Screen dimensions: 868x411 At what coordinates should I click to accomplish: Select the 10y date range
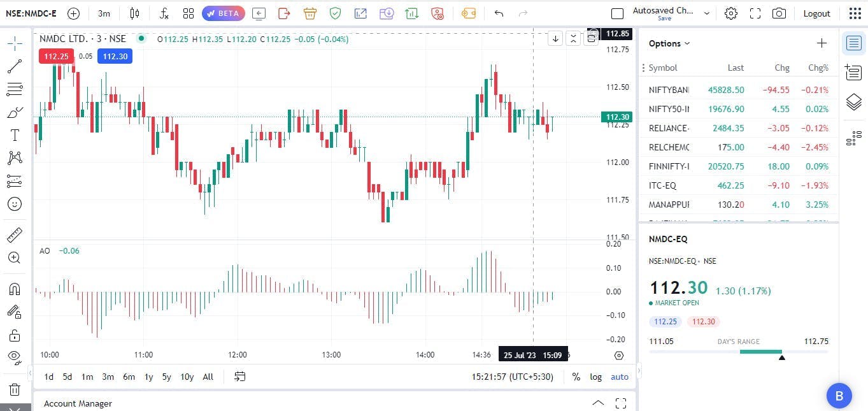[187, 377]
